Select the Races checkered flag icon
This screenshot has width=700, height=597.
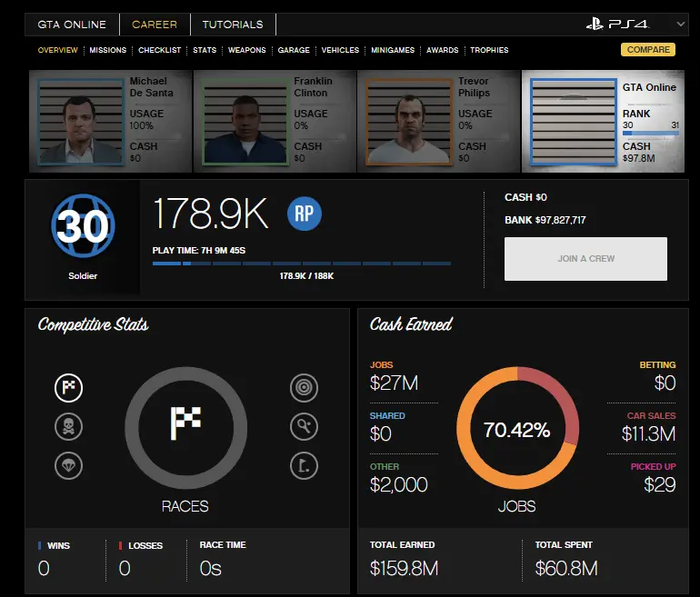tap(68, 388)
